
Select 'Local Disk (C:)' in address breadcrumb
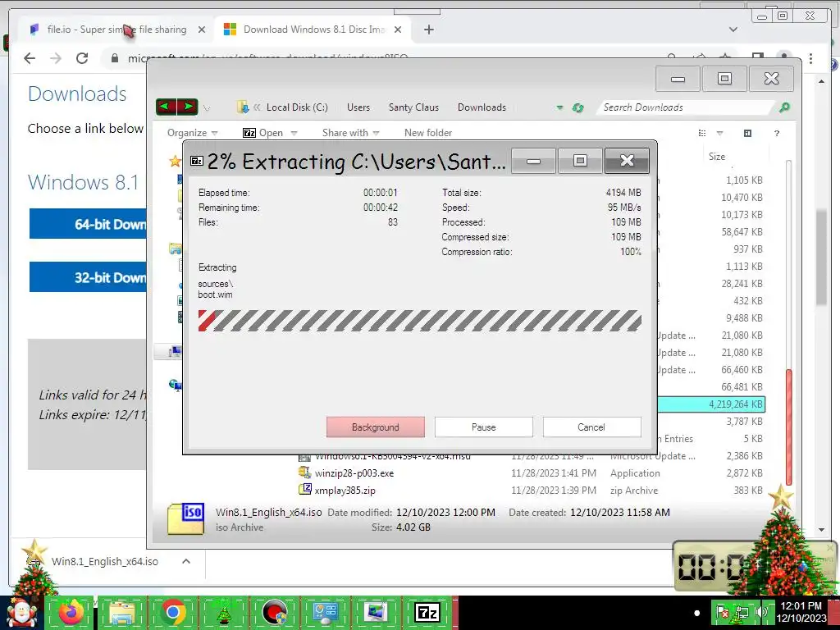[297, 107]
